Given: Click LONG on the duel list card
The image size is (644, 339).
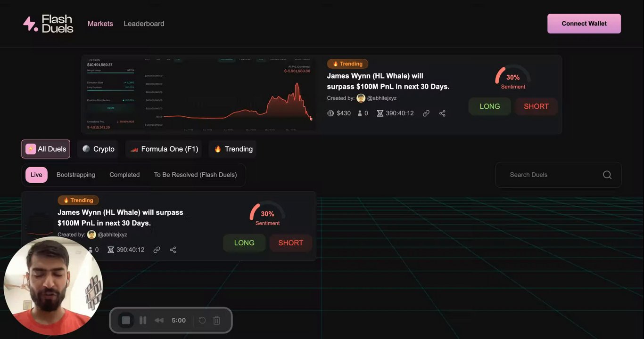Looking at the screenshot, I should (244, 243).
